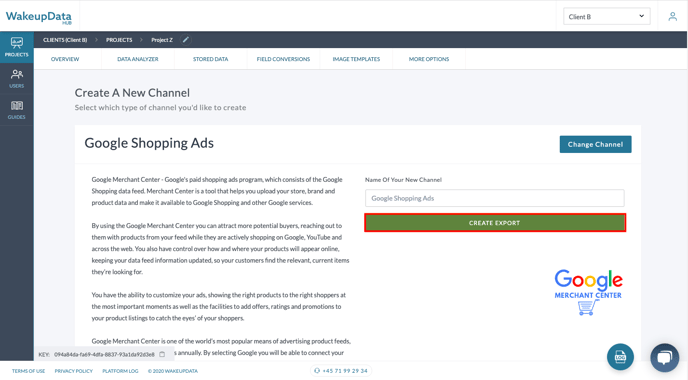688x380 pixels.
Task: Open the chat bubble widget
Action: pyautogui.click(x=664, y=357)
